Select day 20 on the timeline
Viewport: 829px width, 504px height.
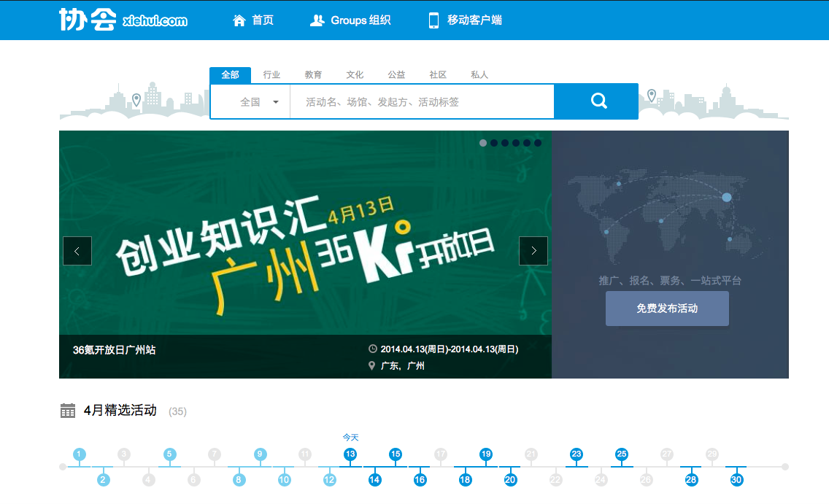coord(510,480)
